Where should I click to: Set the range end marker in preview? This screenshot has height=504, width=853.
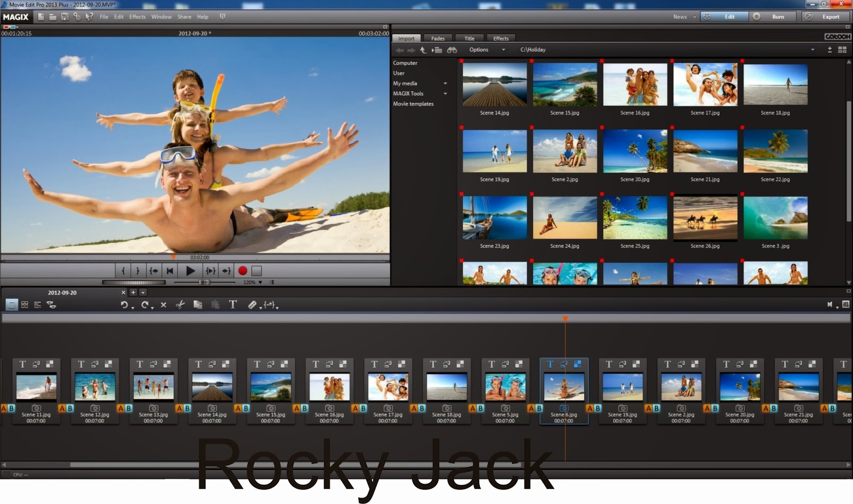pyautogui.click(x=138, y=271)
